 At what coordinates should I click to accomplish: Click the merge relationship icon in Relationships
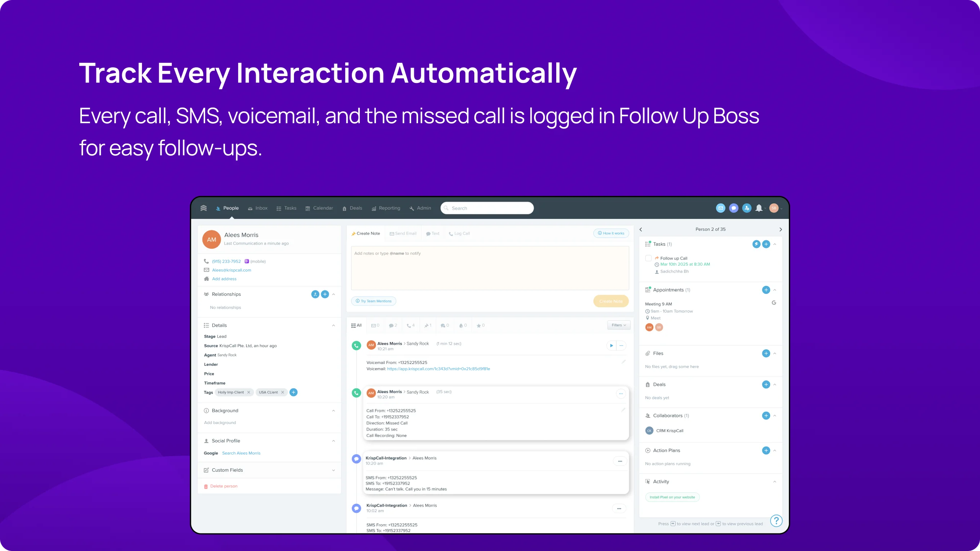[315, 294]
